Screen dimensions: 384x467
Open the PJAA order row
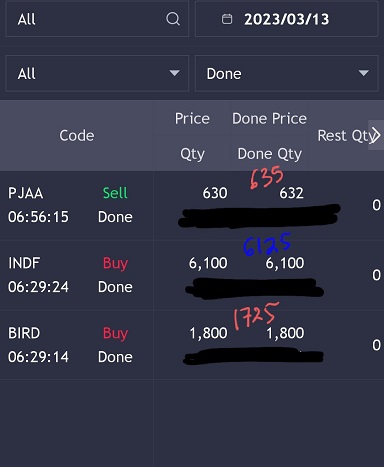coord(192,205)
